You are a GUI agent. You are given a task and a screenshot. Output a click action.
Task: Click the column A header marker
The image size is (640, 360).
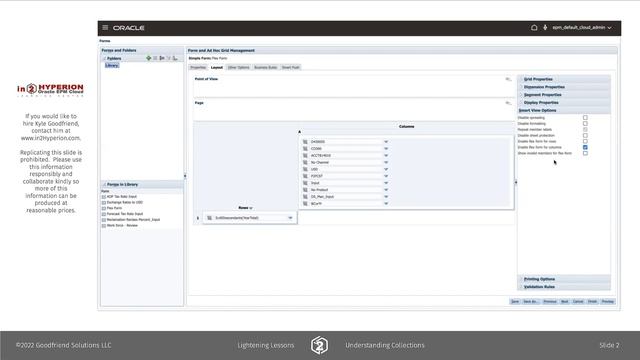point(299,132)
